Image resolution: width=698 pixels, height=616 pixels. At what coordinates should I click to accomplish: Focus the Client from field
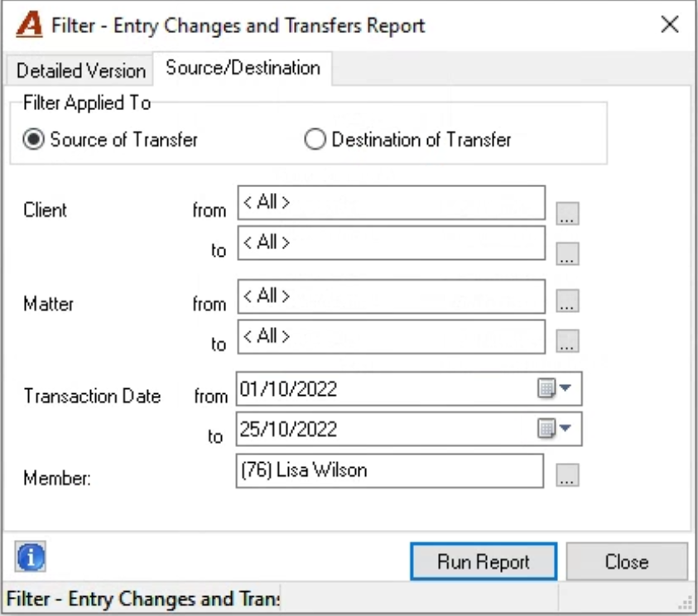[x=392, y=203]
